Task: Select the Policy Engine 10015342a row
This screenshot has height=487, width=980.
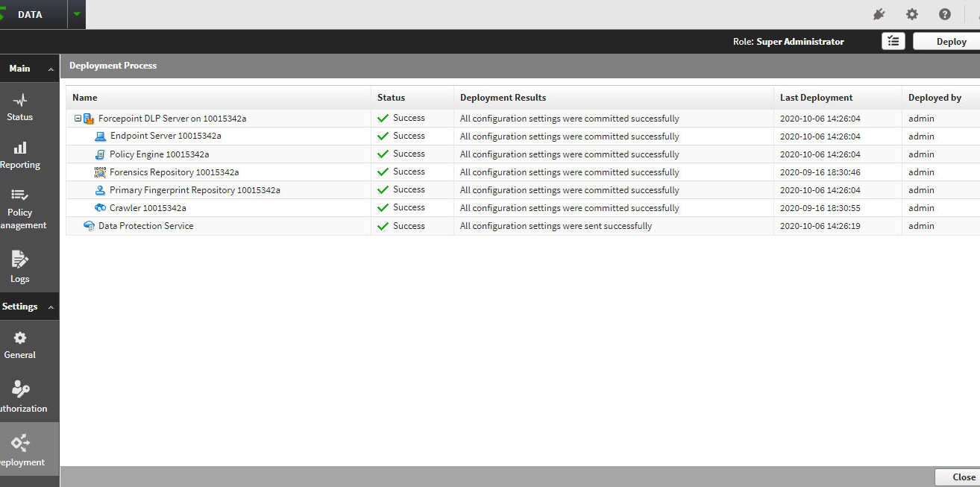Action: (159, 154)
